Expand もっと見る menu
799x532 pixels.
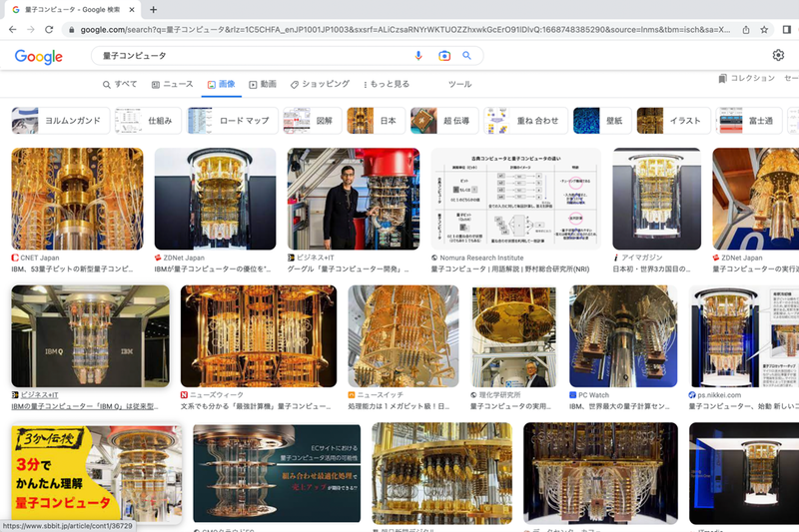[387, 84]
